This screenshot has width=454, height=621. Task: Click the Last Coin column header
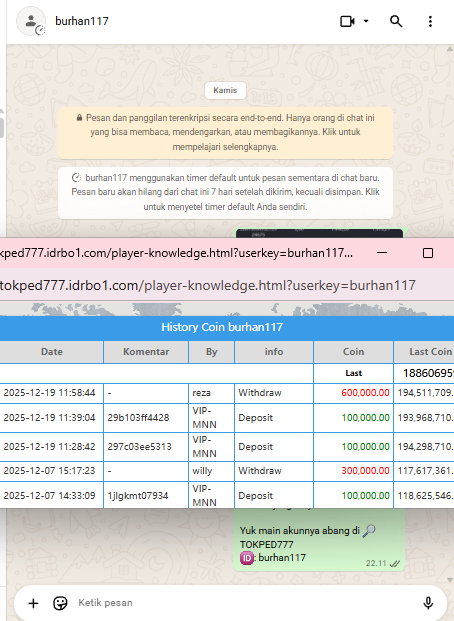424,352
